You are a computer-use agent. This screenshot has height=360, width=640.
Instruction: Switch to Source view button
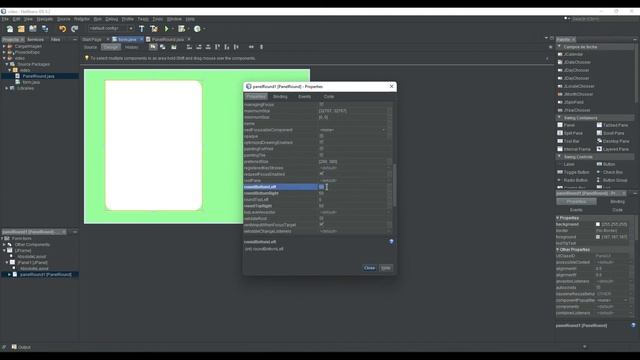tap(90, 47)
